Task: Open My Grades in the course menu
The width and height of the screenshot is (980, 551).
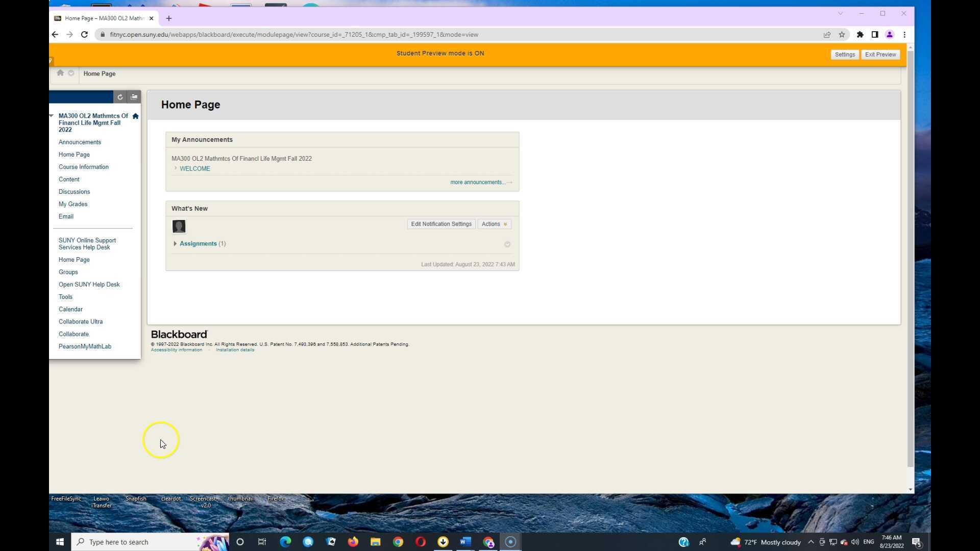Action: 73,204
